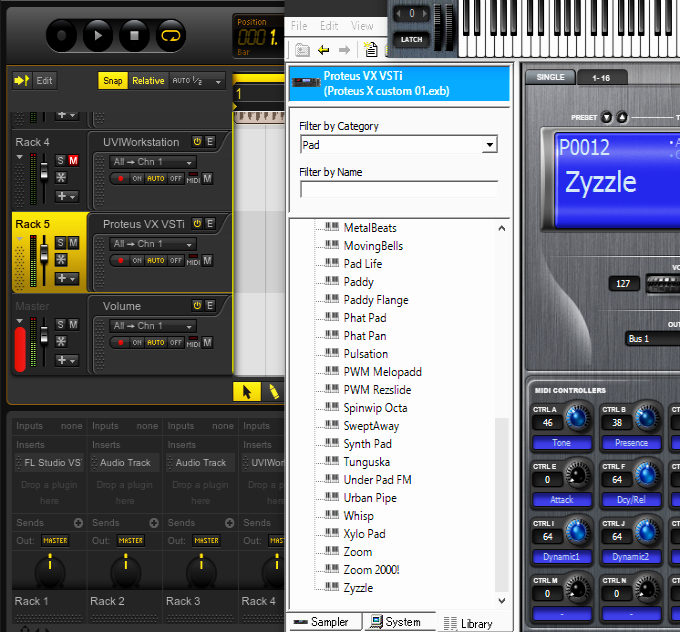Open the plus menu on Rack 5

(66, 278)
